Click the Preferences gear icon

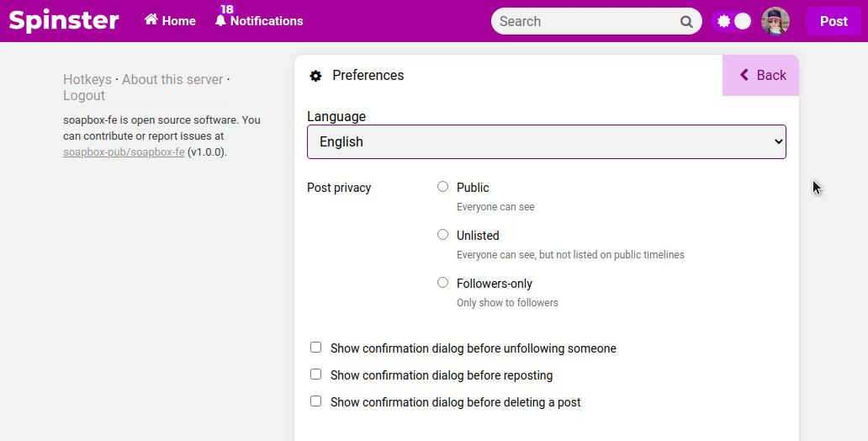[x=315, y=76]
